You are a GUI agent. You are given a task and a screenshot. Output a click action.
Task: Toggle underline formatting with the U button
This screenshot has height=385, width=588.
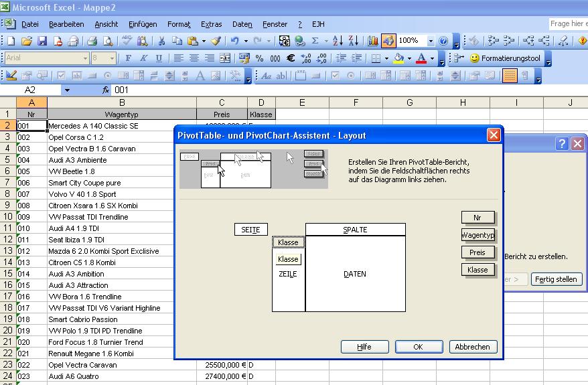(159, 58)
